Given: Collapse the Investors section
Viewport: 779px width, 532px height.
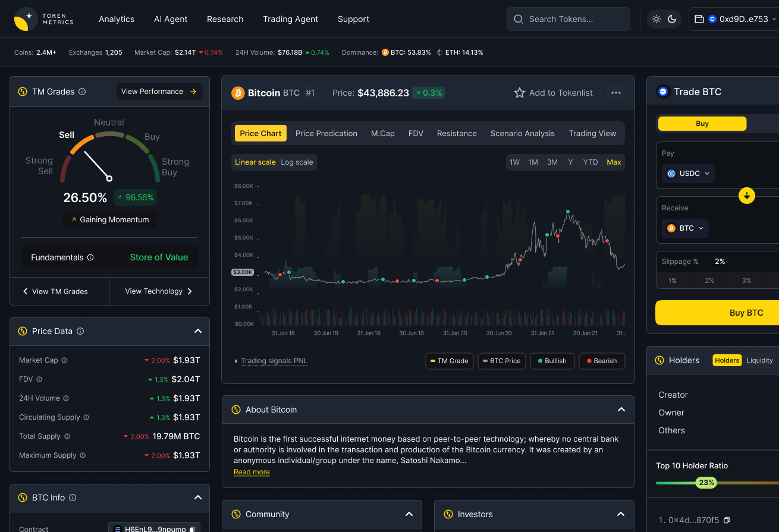Looking at the screenshot, I should 621,514.
